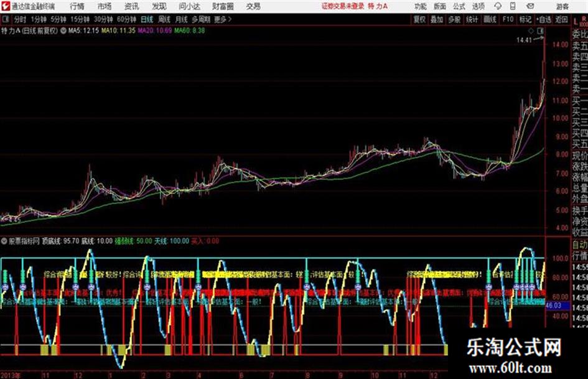Select the 周线 period tab
This screenshot has width=588, height=379.
tap(164, 19)
